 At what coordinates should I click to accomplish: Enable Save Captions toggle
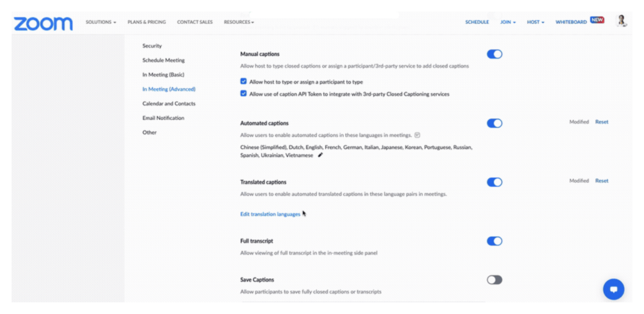494,280
